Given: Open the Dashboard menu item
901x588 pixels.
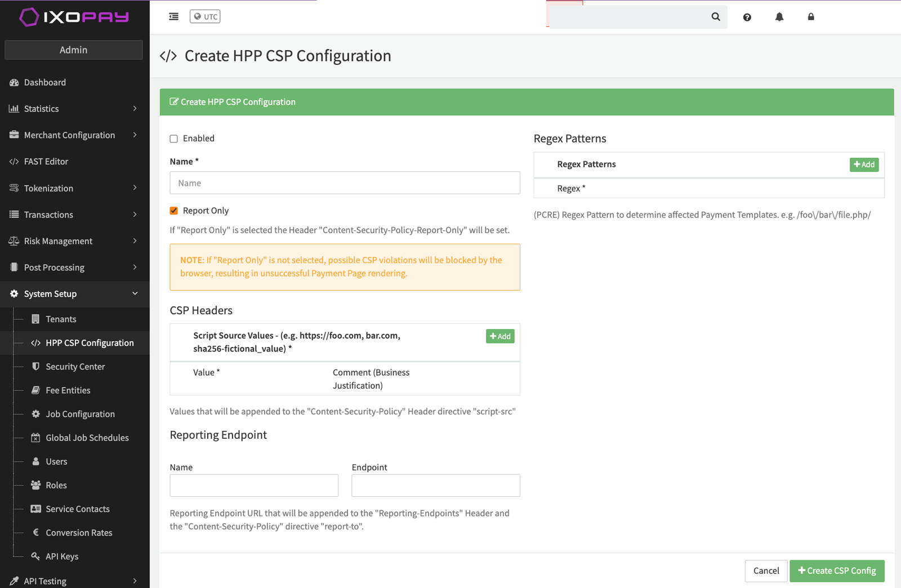Looking at the screenshot, I should click(75, 82).
